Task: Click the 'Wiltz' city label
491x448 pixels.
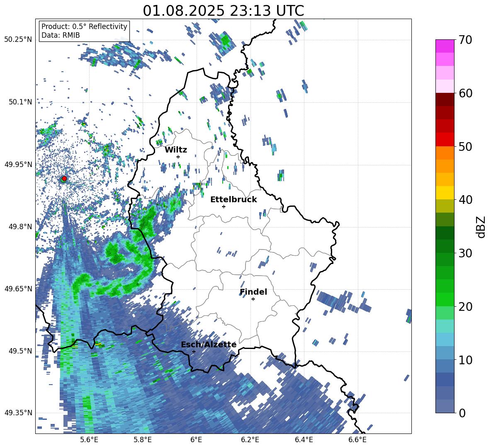Action: pos(176,150)
